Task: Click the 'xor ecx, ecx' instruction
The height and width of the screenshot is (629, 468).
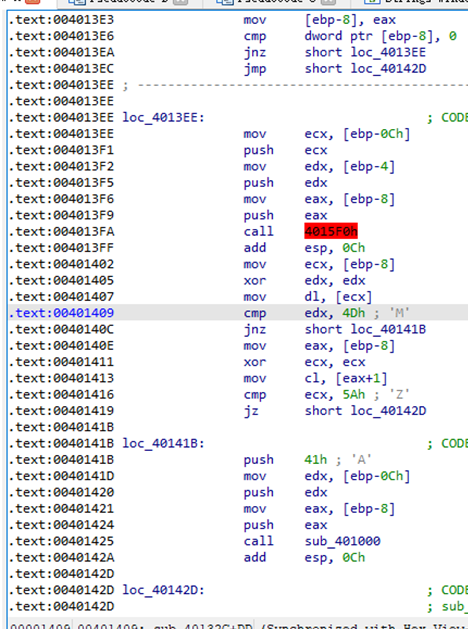Action: (304, 362)
